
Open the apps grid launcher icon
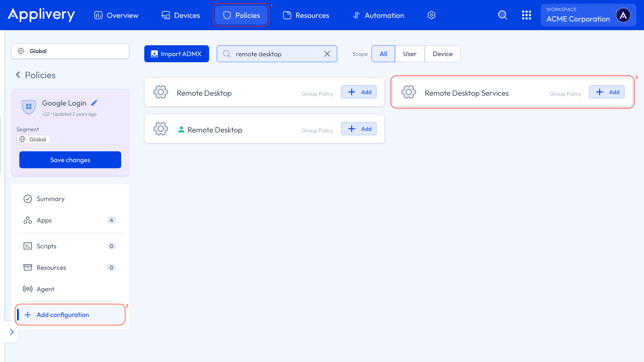point(527,15)
